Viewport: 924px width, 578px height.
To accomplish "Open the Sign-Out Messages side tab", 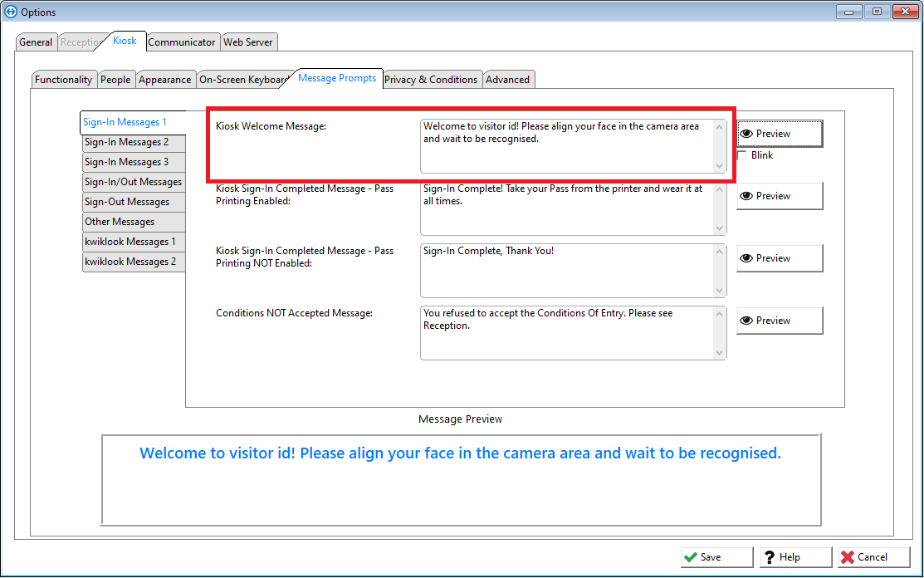I will click(127, 202).
